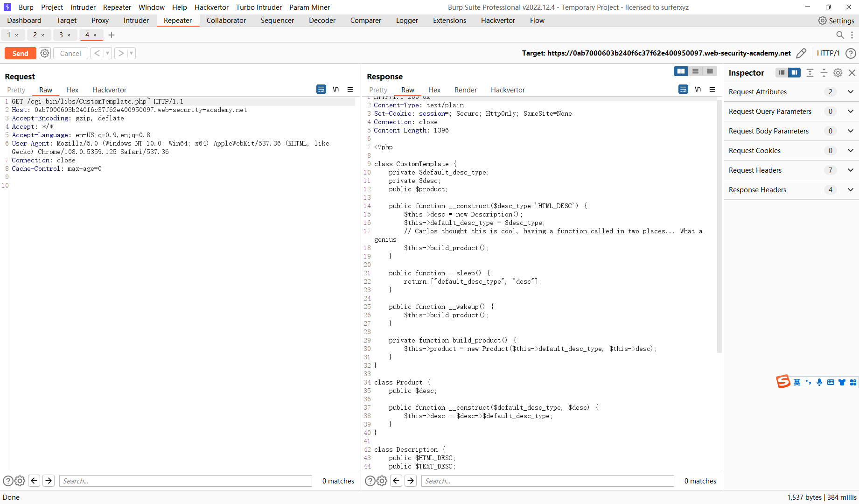Image resolution: width=859 pixels, height=504 pixels.
Task: Close Repeater tab 3
Action: point(69,35)
